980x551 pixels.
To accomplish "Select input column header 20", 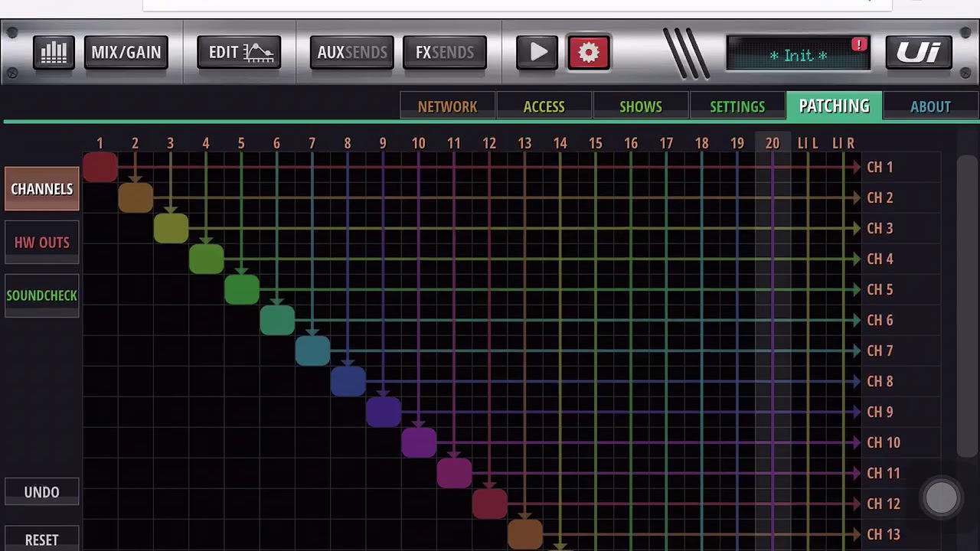I will [x=773, y=143].
